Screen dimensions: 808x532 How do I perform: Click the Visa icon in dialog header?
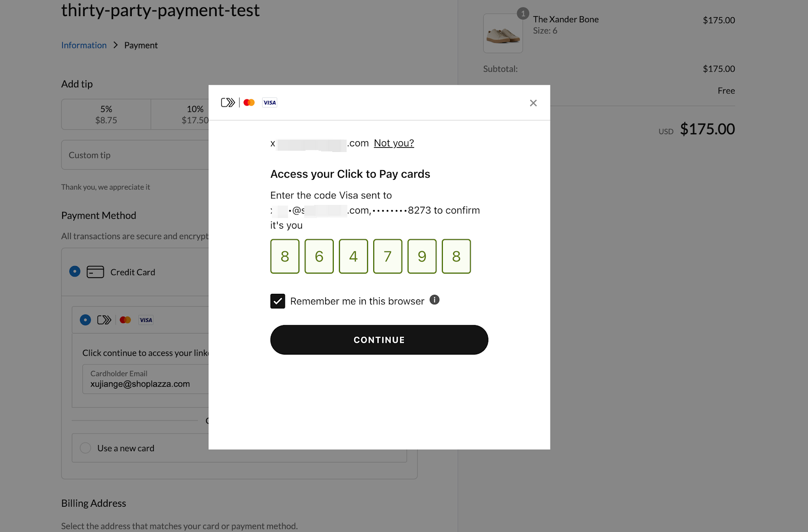click(270, 102)
